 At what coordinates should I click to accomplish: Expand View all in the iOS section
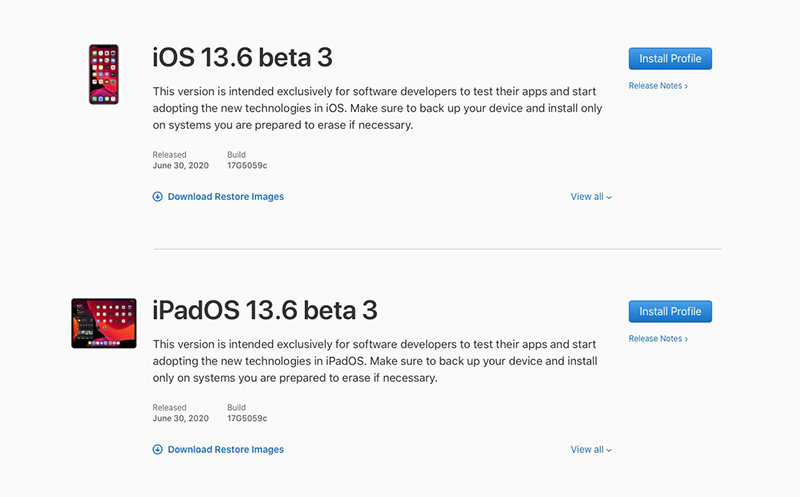click(590, 197)
